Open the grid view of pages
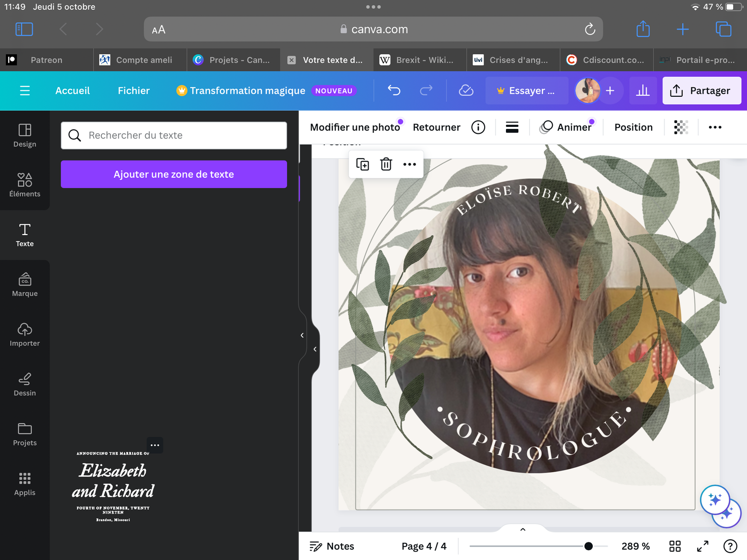Screen dimensions: 747x560 (x=675, y=546)
